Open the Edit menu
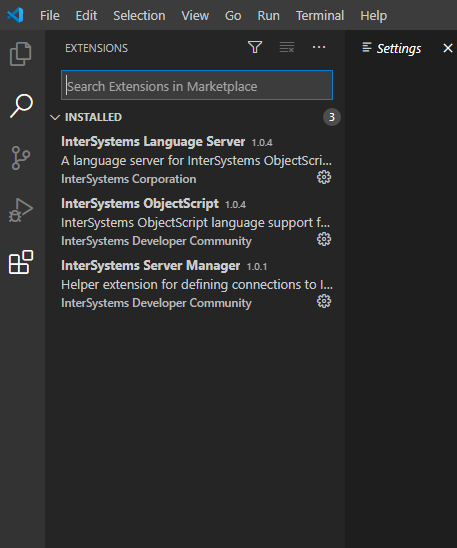Screen dimensions: 457x548 (x=86, y=16)
